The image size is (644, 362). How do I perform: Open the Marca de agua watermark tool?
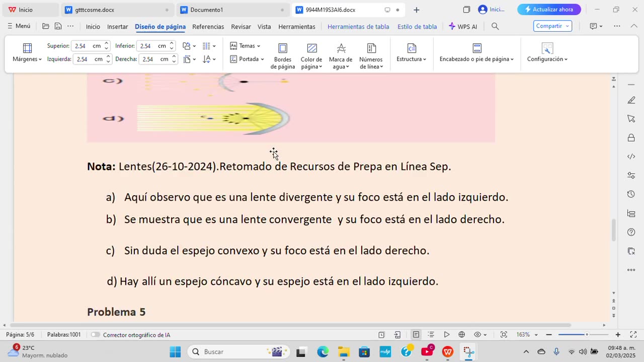(x=341, y=56)
